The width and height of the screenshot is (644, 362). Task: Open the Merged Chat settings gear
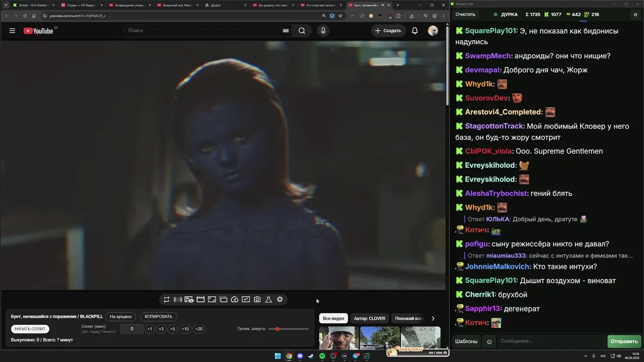click(x=635, y=15)
